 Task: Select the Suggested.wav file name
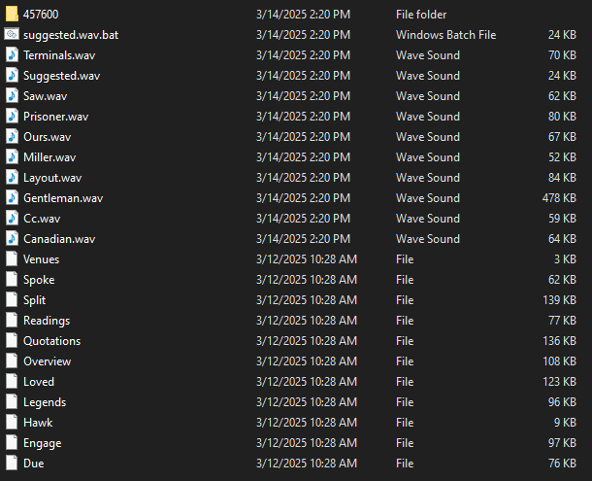pyautogui.click(x=62, y=76)
